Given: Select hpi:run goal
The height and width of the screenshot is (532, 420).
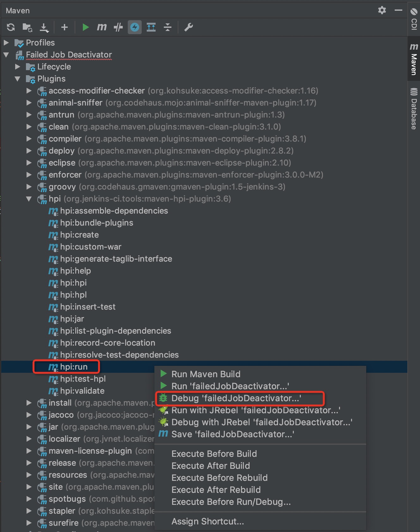Looking at the screenshot, I should 68,367.
